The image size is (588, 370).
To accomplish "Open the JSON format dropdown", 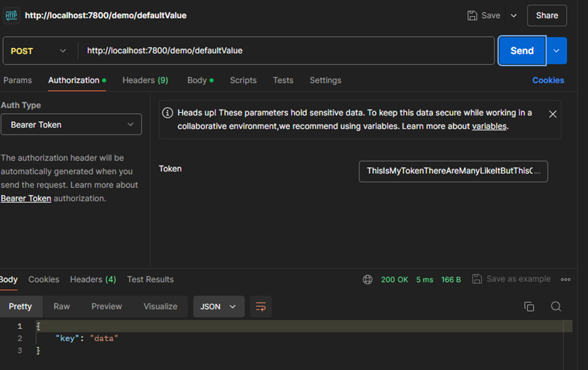I will (219, 307).
